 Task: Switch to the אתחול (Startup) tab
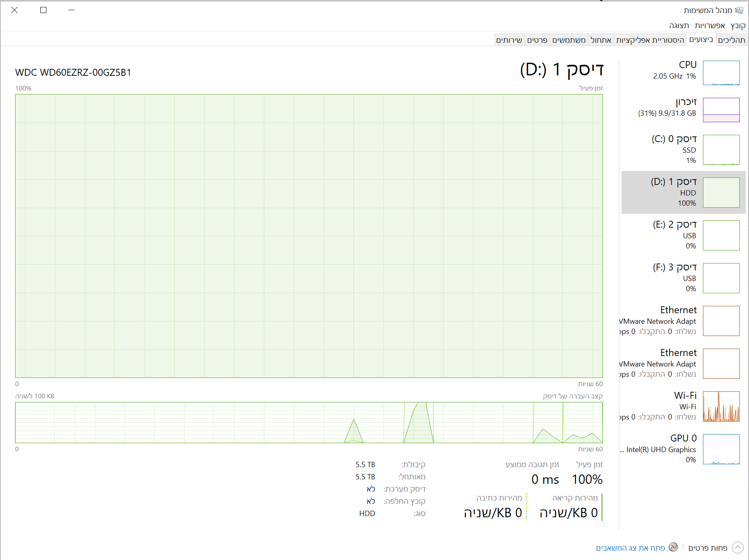click(601, 40)
